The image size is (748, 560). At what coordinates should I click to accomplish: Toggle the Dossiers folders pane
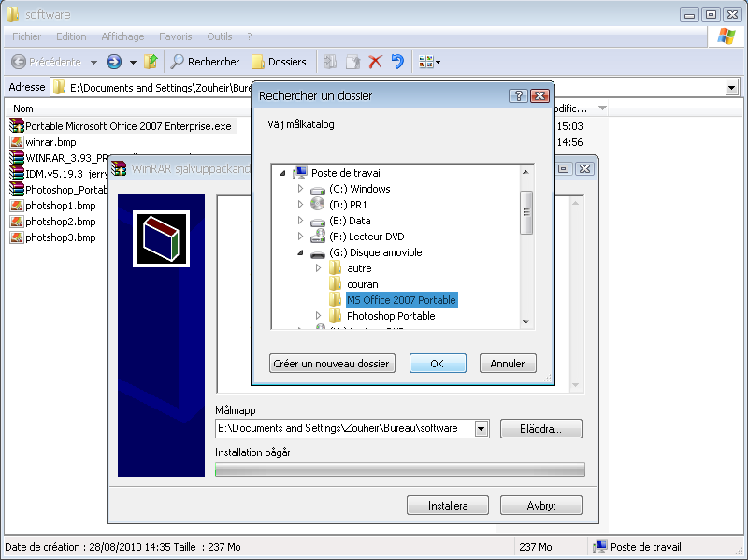279,62
